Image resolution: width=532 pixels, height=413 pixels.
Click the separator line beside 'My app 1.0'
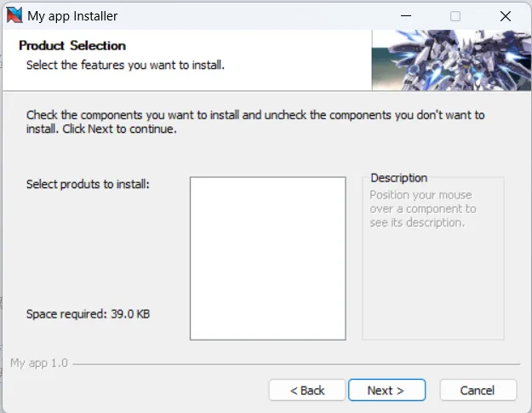pyautogui.click(x=298, y=364)
